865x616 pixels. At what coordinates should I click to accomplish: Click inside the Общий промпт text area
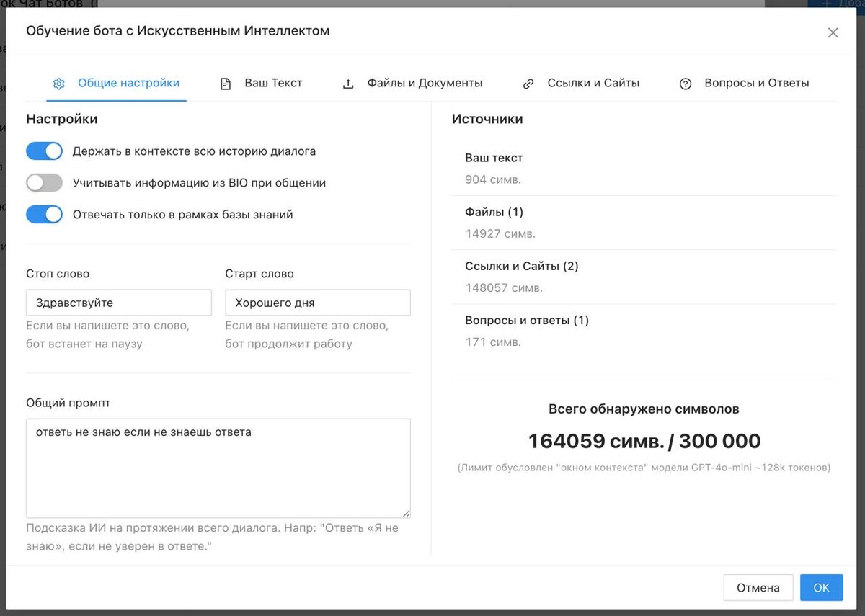218,468
